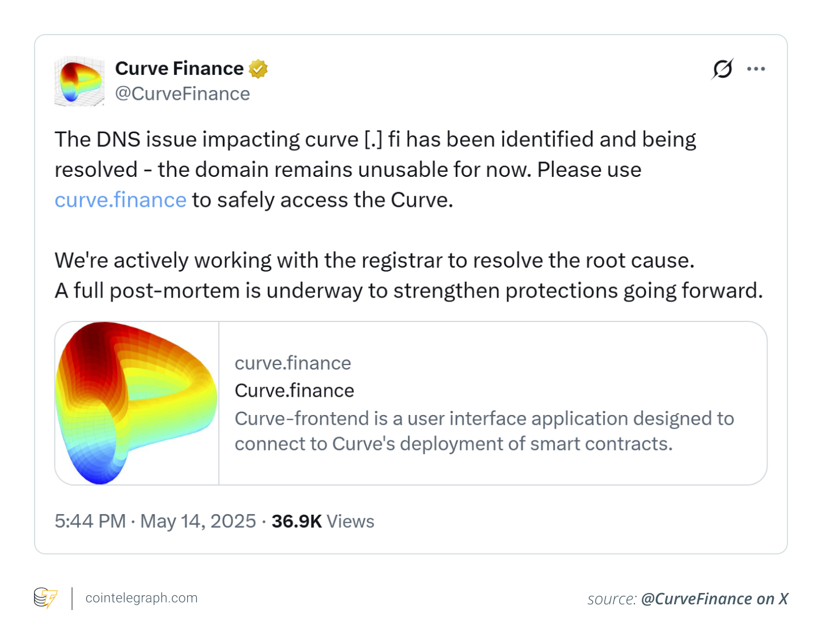Click the 36.9K Views counter
The height and width of the screenshot is (644, 822).
pos(322,521)
